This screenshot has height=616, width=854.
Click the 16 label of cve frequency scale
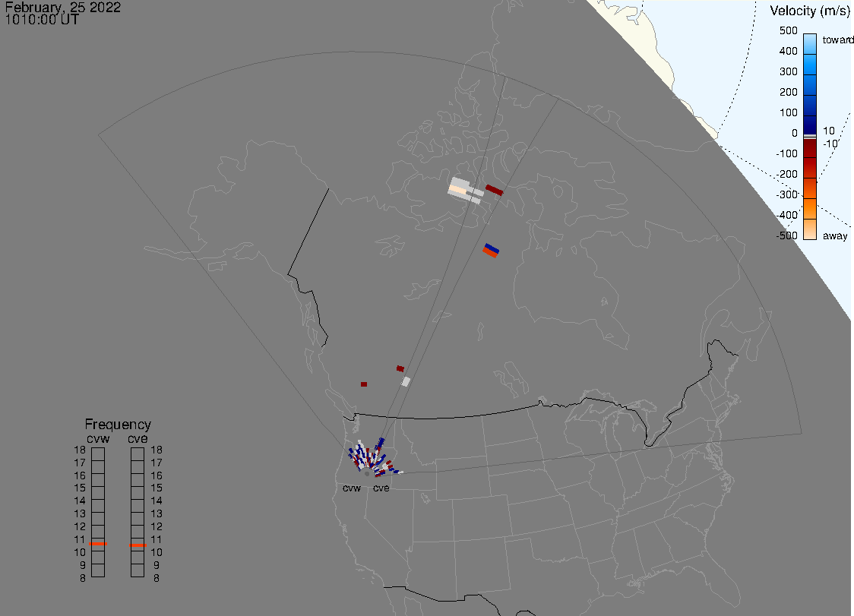click(x=157, y=475)
